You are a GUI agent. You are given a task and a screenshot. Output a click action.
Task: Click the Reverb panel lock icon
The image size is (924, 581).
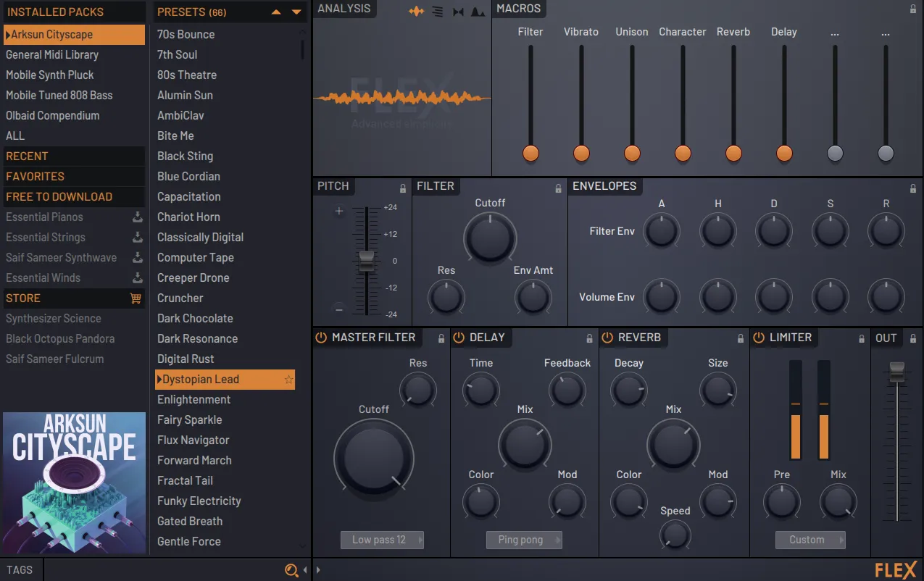pos(740,338)
